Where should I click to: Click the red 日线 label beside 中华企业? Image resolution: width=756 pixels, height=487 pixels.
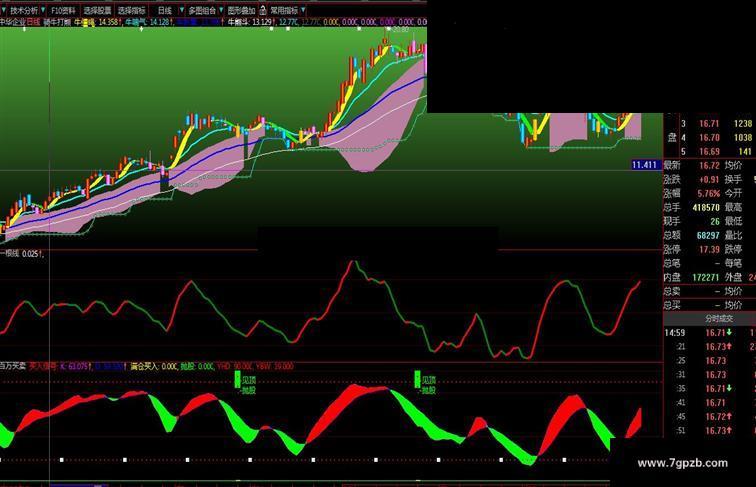point(33,22)
